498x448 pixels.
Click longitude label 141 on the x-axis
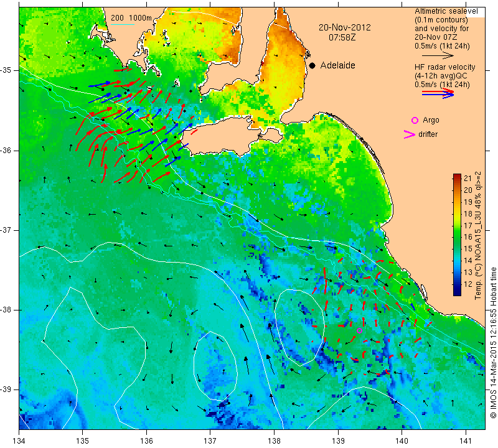click(x=466, y=441)
